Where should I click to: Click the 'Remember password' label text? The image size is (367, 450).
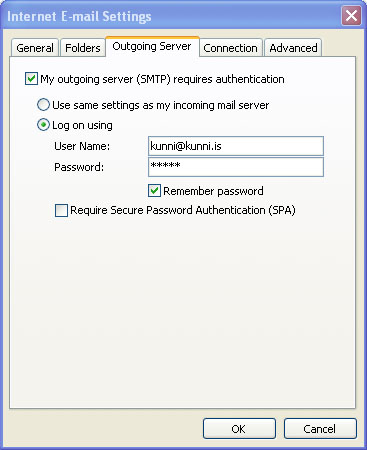pos(213,191)
